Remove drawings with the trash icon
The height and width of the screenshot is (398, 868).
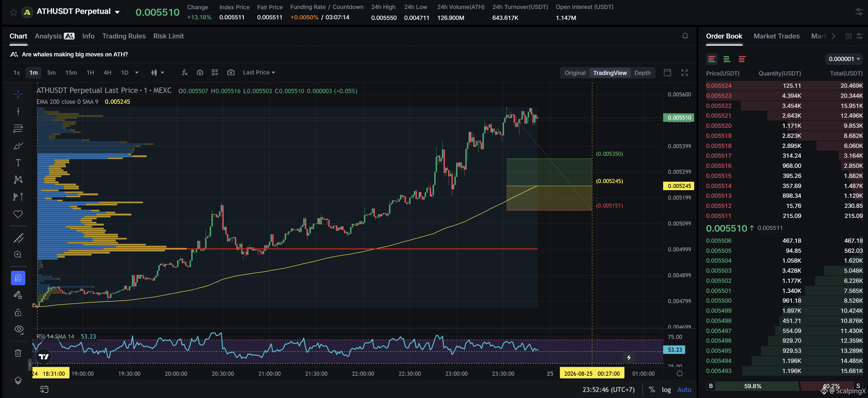click(x=18, y=353)
